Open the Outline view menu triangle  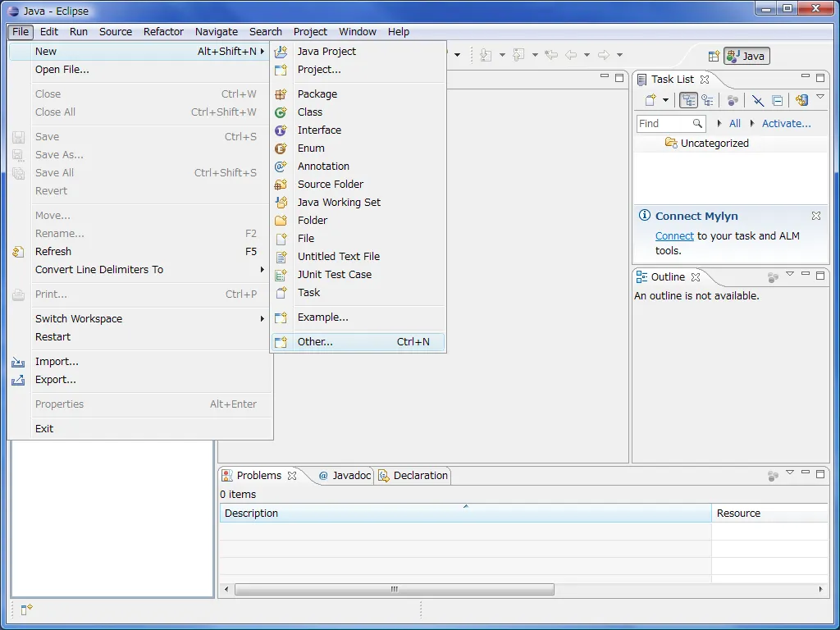tap(790, 274)
